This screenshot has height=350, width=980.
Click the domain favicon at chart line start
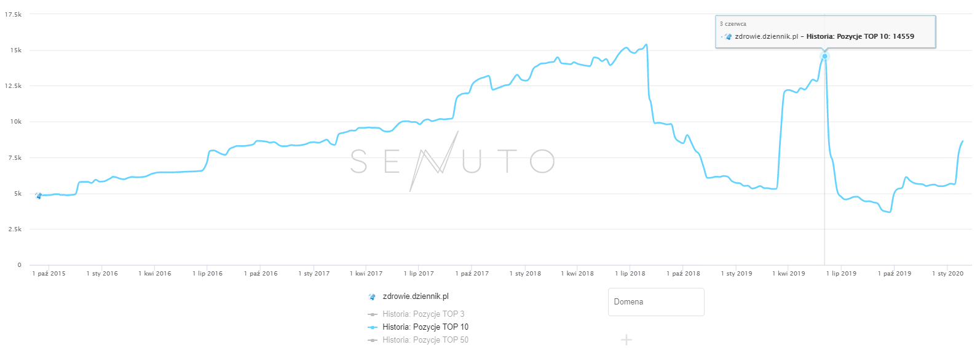[x=39, y=196]
